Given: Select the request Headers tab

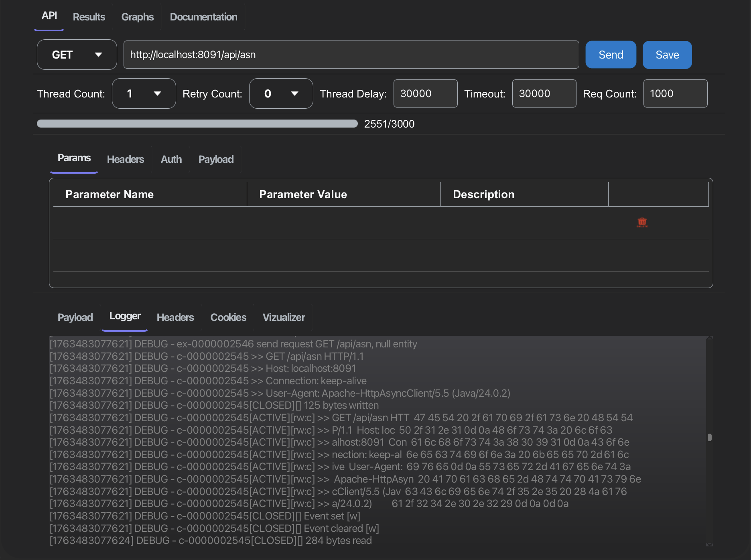Looking at the screenshot, I should point(125,159).
